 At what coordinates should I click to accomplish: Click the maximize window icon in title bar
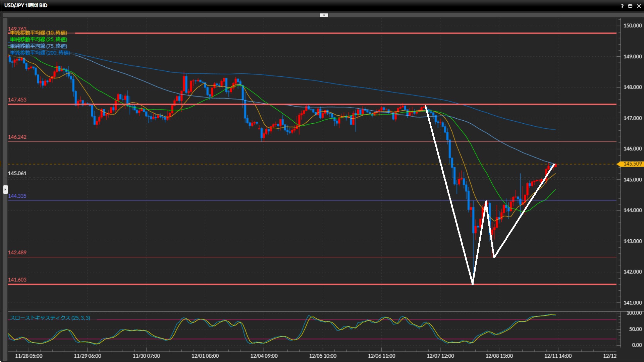click(630, 6)
